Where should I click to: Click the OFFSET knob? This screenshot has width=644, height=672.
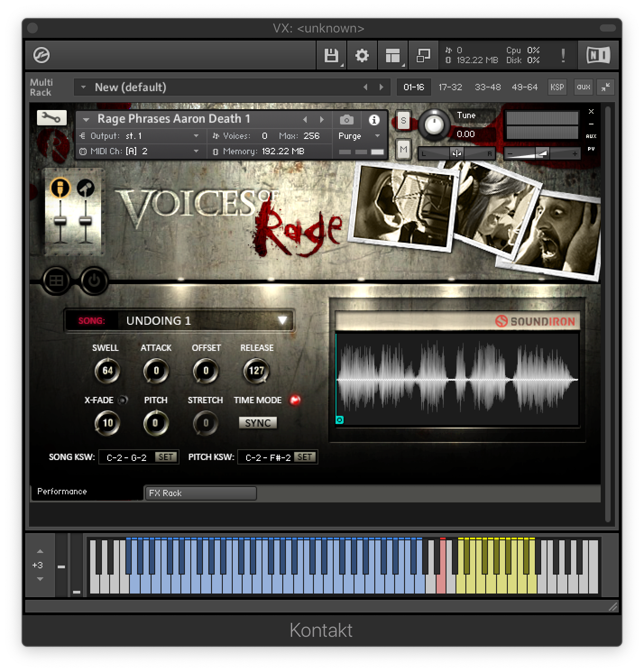pos(206,371)
